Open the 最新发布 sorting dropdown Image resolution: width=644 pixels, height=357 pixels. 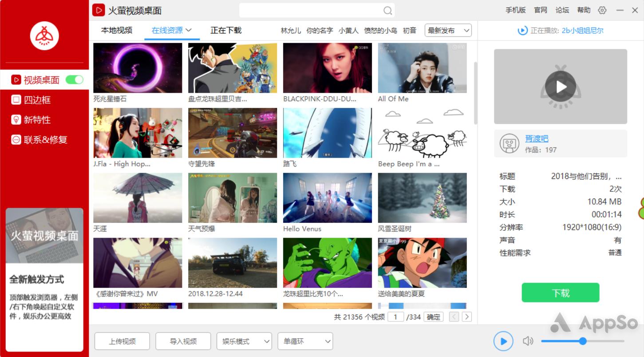pos(448,30)
